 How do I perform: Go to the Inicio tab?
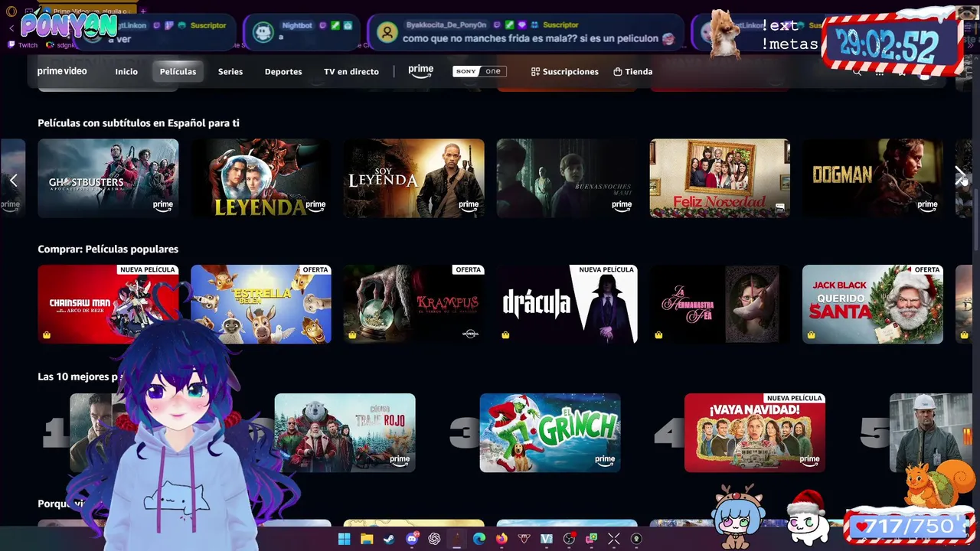126,71
